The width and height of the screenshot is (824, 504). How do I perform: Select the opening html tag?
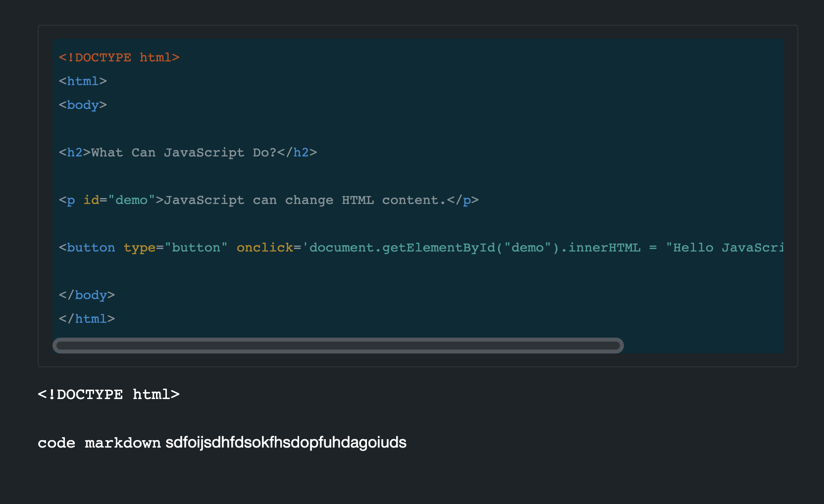coord(82,81)
